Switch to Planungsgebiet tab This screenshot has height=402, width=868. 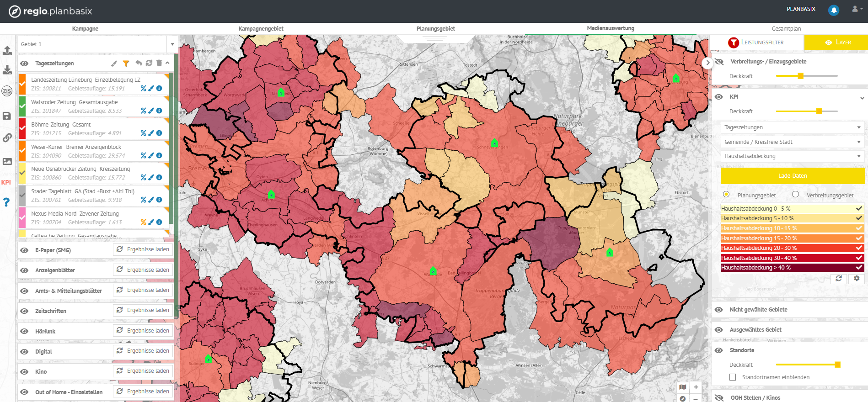(436, 28)
